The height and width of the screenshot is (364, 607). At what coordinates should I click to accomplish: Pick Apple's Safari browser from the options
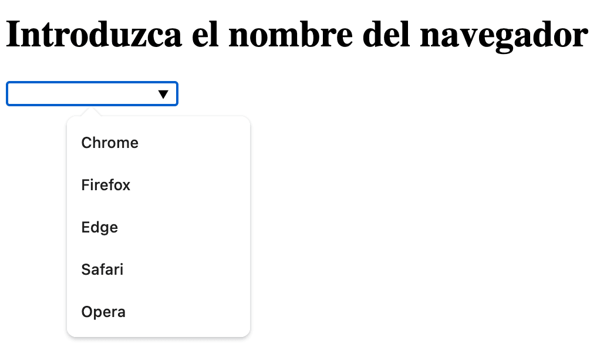click(x=102, y=270)
